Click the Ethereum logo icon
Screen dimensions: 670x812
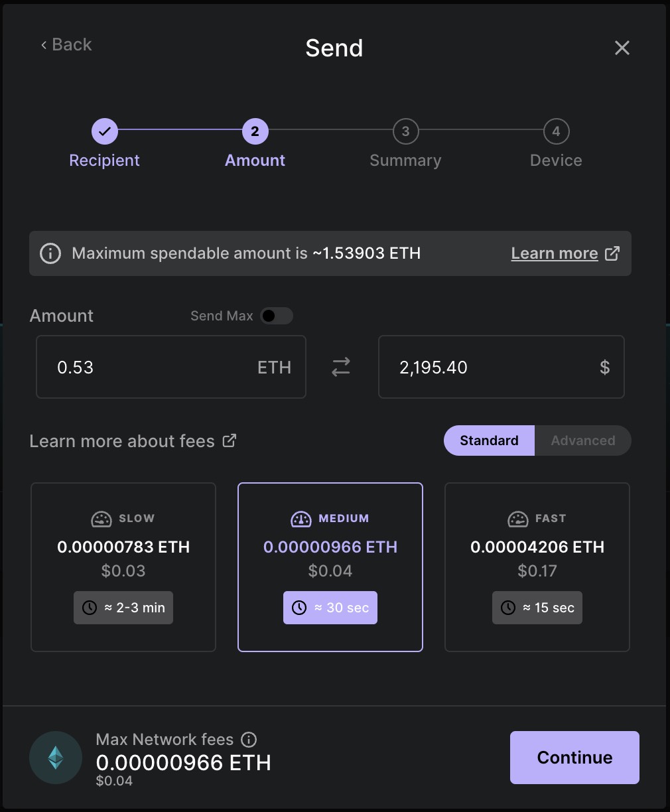[x=56, y=758]
